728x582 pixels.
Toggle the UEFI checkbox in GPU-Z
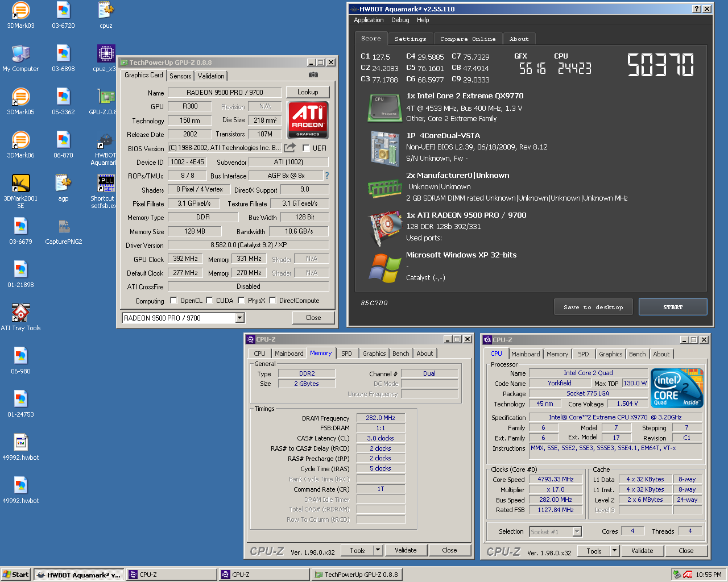(306, 148)
